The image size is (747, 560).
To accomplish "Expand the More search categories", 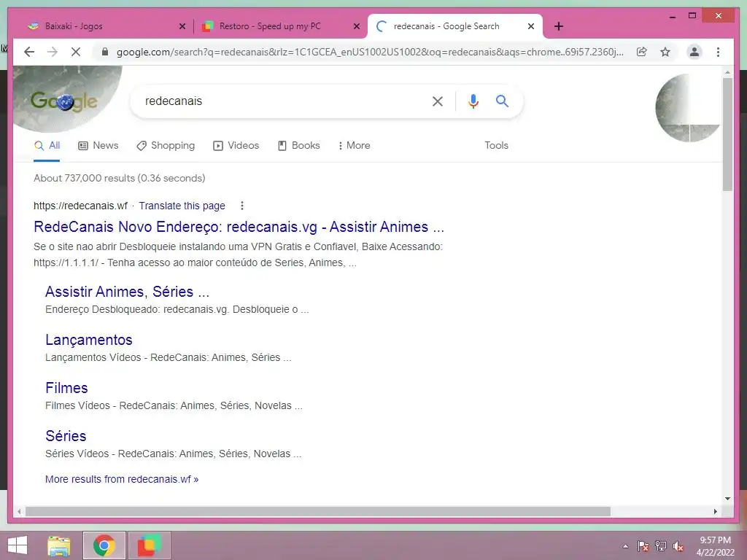I will [x=354, y=145].
